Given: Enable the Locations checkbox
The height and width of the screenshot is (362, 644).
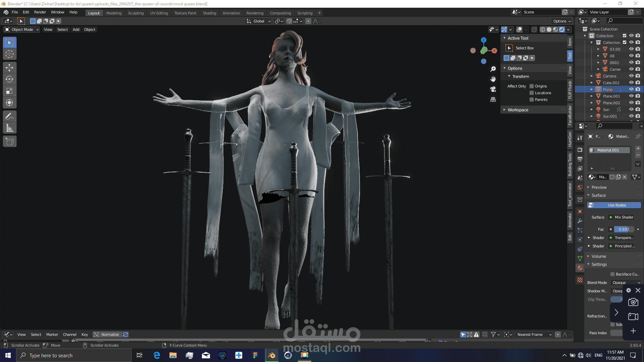Looking at the screenshot, I should tap(532, 93).
